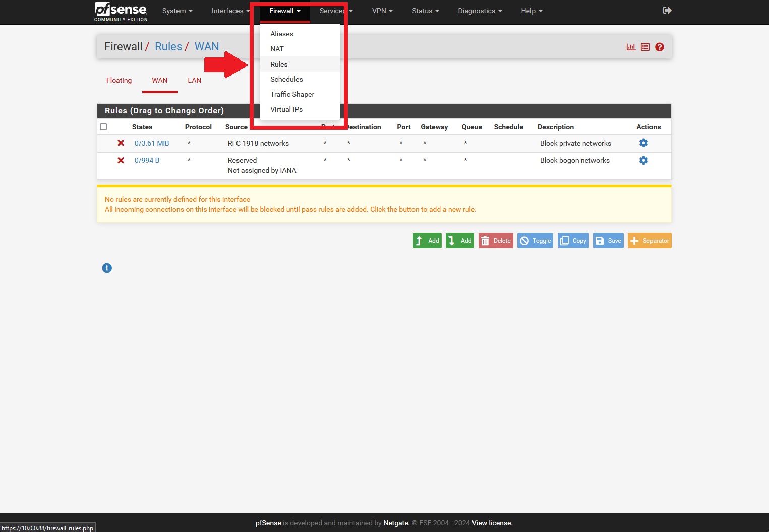
Task: Expand the Diagnostics menu
Action: click(480, 11)
